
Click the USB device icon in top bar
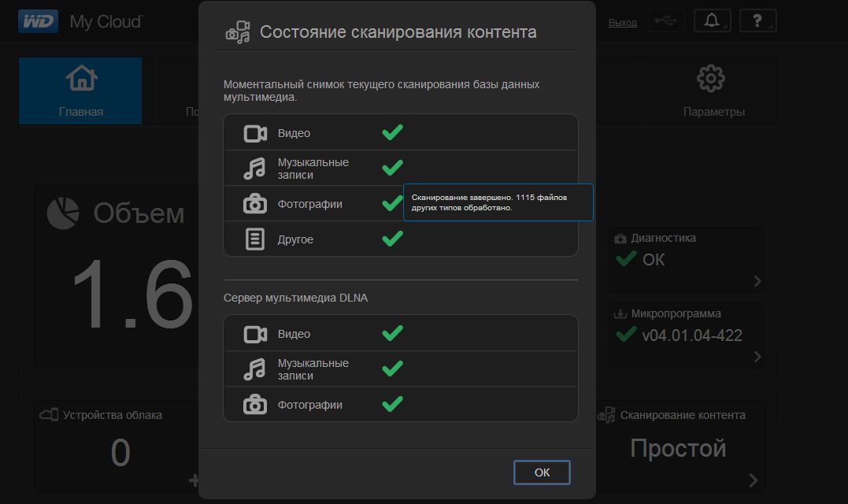666,20
